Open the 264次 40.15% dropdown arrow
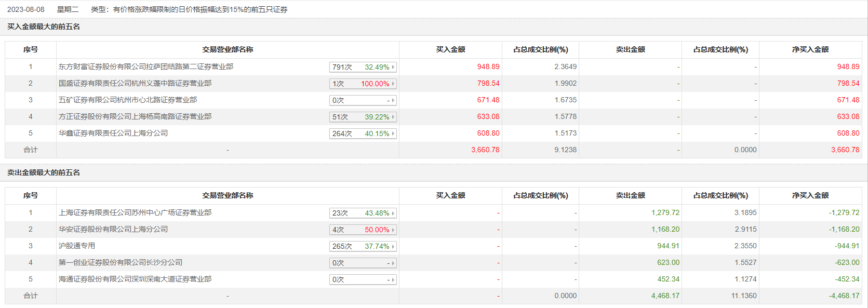The width and height of the screenshot is (868, 308). pyautogui.click(x=393, y=133)
